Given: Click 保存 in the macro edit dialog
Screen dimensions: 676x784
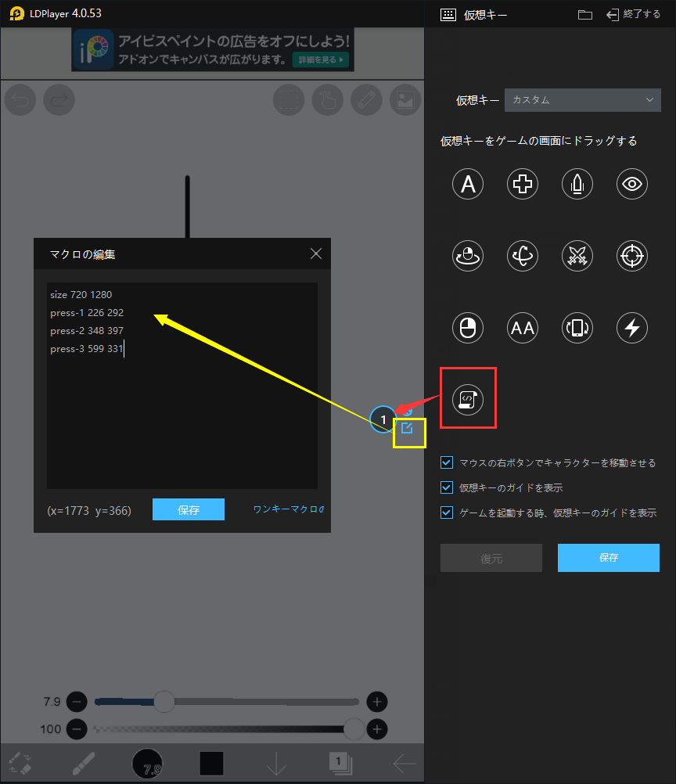Looking at the screenshot, I should [x=188, y=509].
